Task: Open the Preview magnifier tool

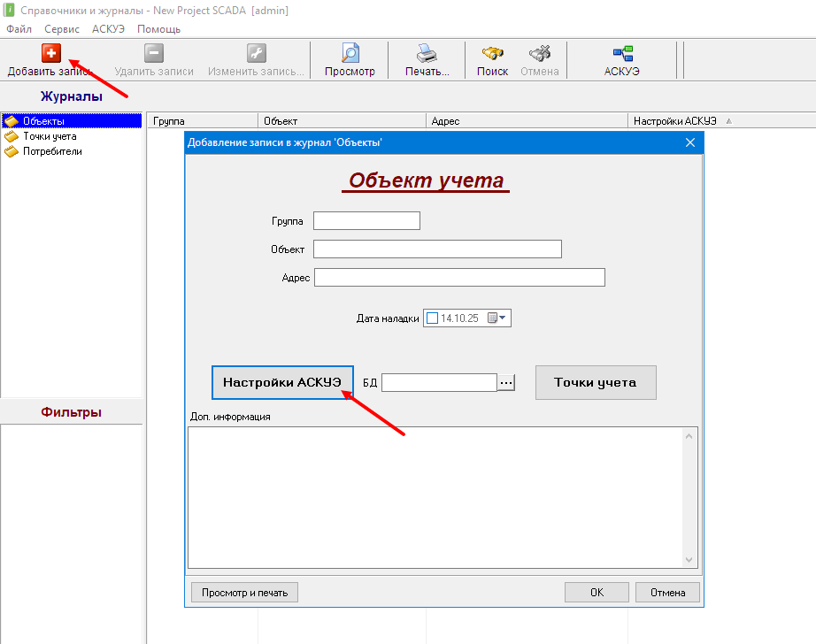Action: click(350, 53)
